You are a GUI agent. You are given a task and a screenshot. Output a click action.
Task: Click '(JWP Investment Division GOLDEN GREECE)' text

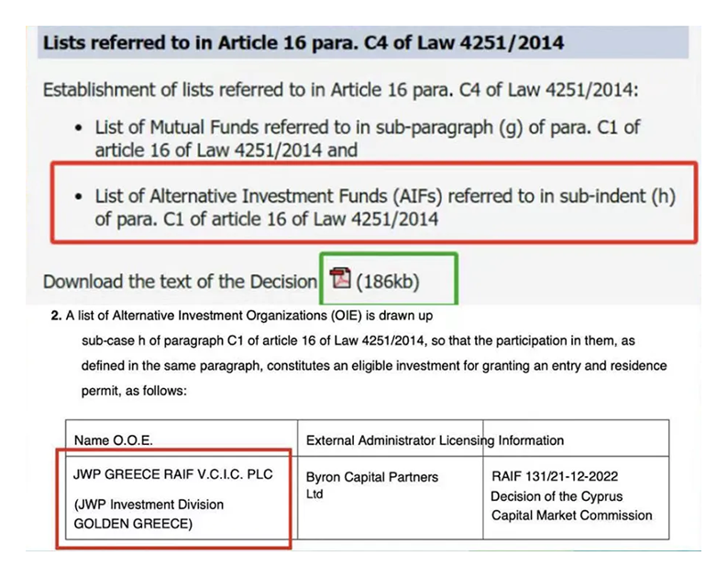149,514
